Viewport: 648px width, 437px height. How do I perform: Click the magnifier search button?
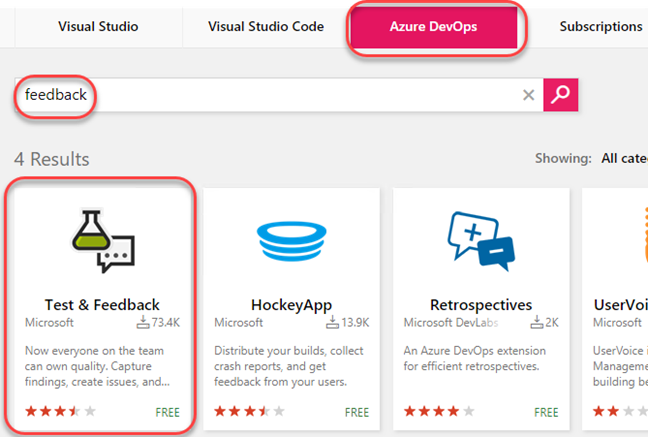(x=560, y=95)
